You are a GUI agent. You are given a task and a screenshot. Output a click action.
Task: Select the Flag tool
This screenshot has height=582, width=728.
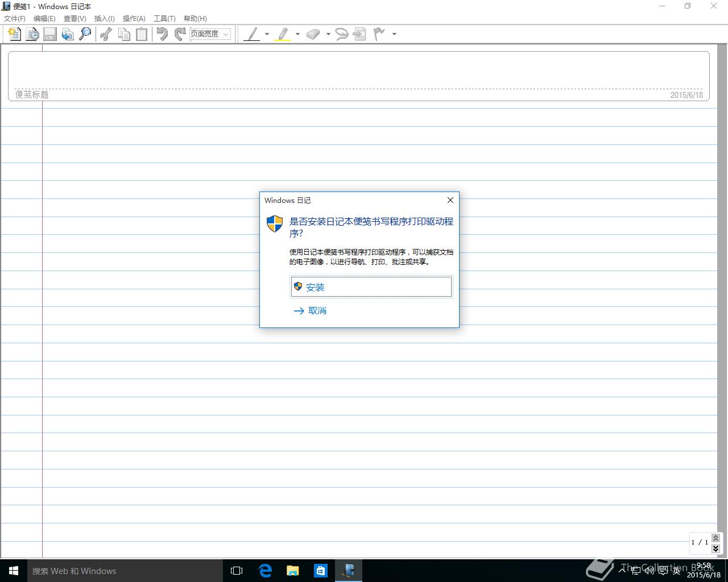(379, 34)
